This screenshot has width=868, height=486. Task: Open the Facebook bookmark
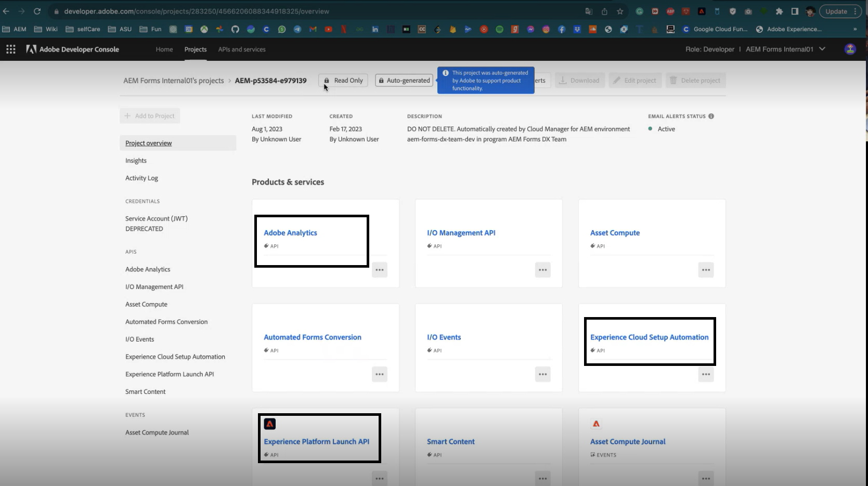pyautogui.click(x=562, y=29)
